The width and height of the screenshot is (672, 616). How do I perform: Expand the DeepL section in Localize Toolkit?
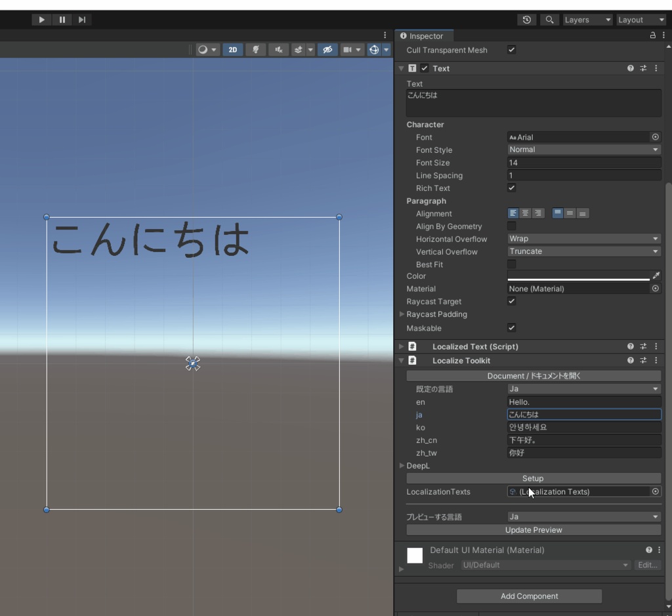(403, 466)
